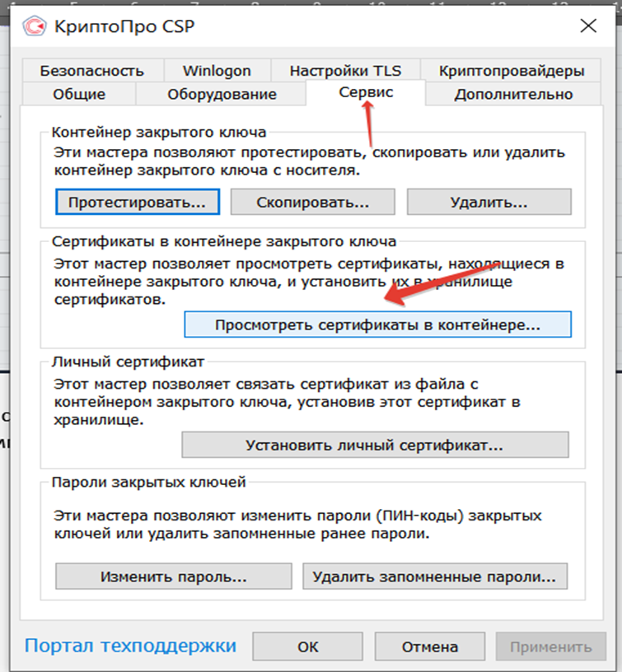Click the Изменить пароль... button

pos(174,576)
